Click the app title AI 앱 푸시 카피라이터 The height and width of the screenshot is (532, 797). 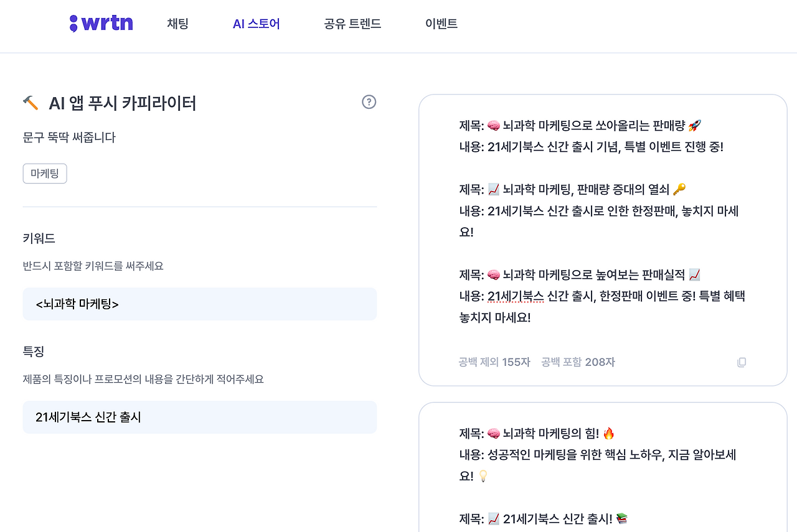pos(123,103)
